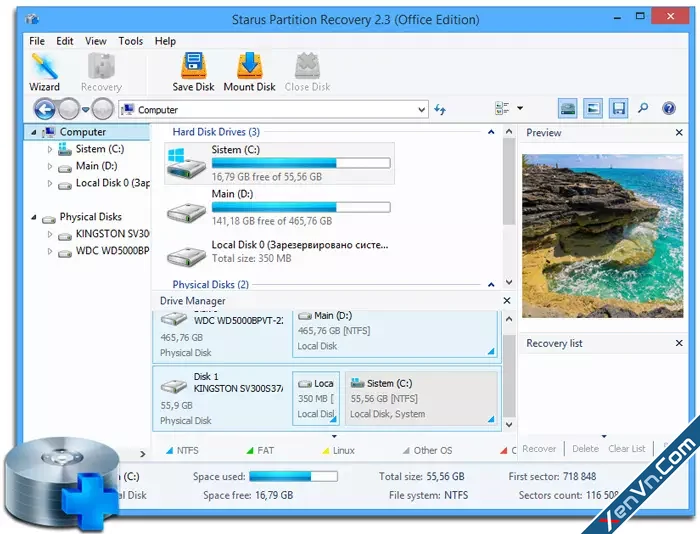This screenshot has width=700, height=534.
Task: Select Local Disk 0 drive icon in list
Action: pos(186,255)
